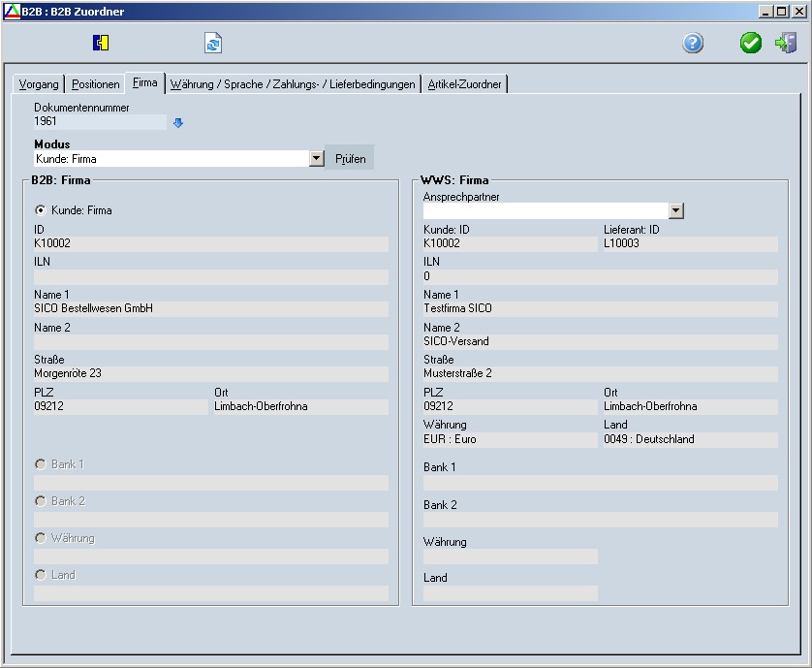Screen dimensions: 812x668
Task: Open the Positionen tab
Action: click(x=96, y=84)
